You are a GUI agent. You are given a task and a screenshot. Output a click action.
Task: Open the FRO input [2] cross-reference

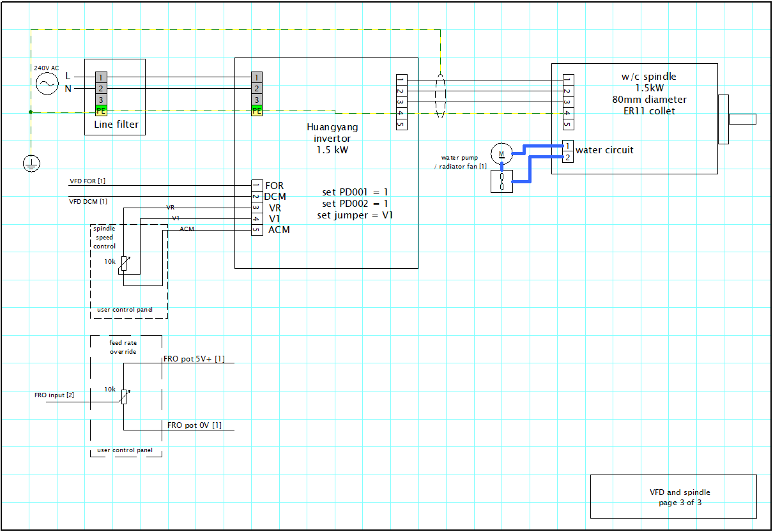click(x=54, y=395)
